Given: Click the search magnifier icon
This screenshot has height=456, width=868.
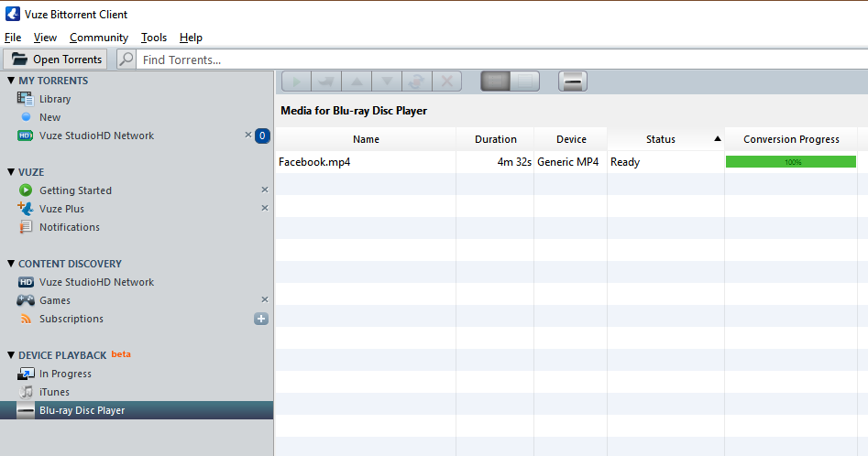Looking at the screenshot, I should pos(126,59).
